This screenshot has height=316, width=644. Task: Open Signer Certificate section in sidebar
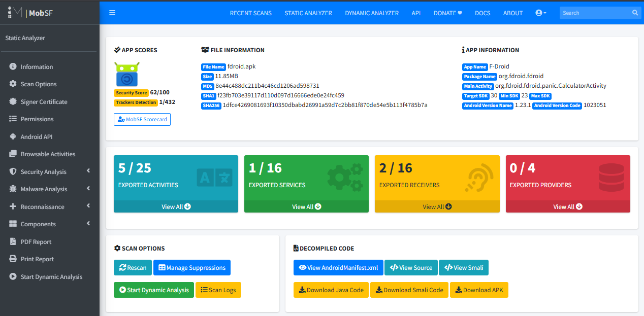click(44, 101)
